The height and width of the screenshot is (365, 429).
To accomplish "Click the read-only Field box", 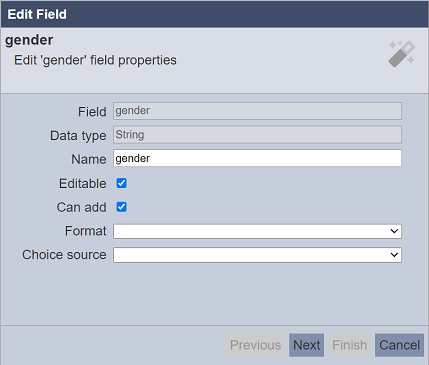I will pos(257,111).
